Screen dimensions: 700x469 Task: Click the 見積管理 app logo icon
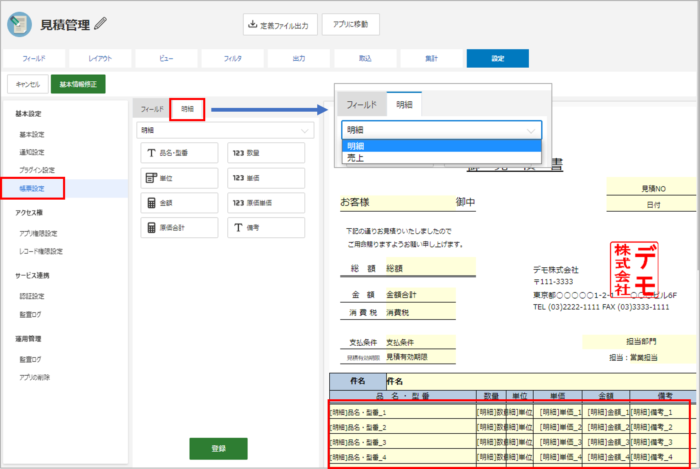19,24
